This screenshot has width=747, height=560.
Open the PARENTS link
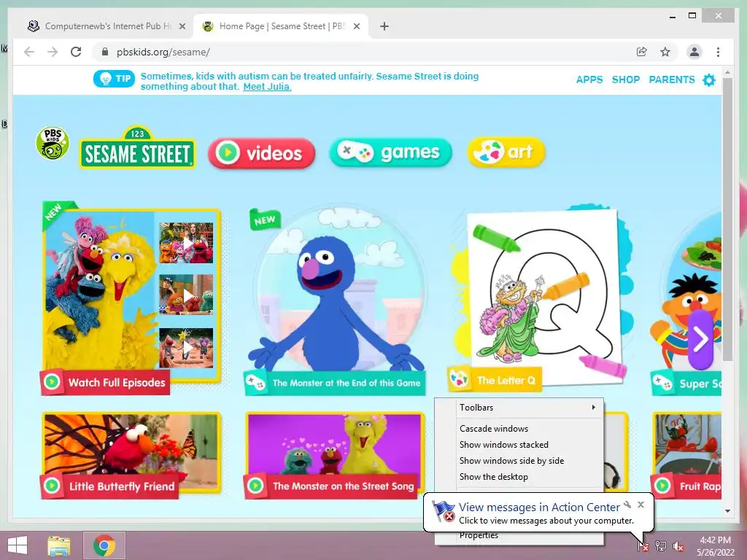tap(672, 79)
